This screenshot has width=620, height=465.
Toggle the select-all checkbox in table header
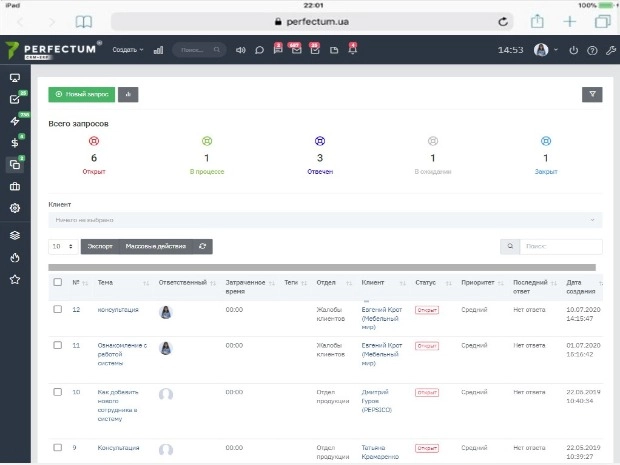pyautogui.click(x=57, y=282)
